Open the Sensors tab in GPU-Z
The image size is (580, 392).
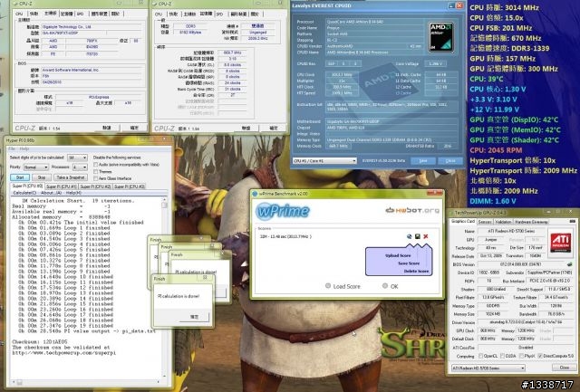click(485, 222)
